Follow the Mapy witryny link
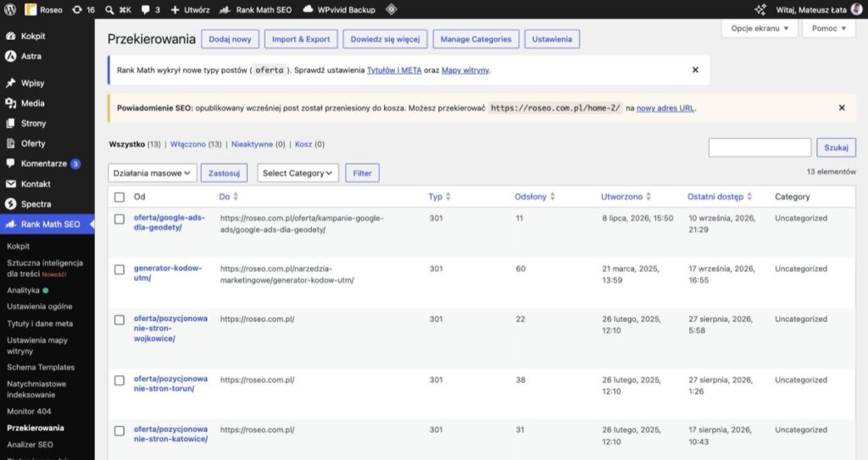868x460 pixels. [x=465, y=70]
